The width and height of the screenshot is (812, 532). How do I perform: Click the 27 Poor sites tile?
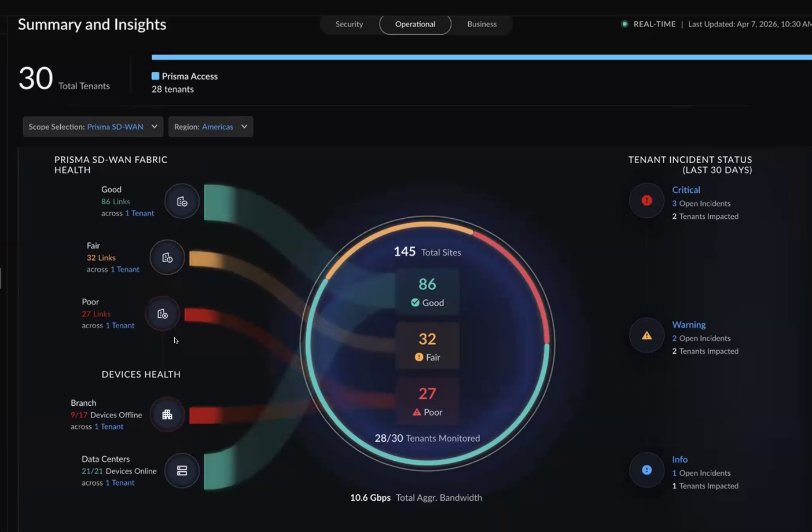(x=427, y=401)
